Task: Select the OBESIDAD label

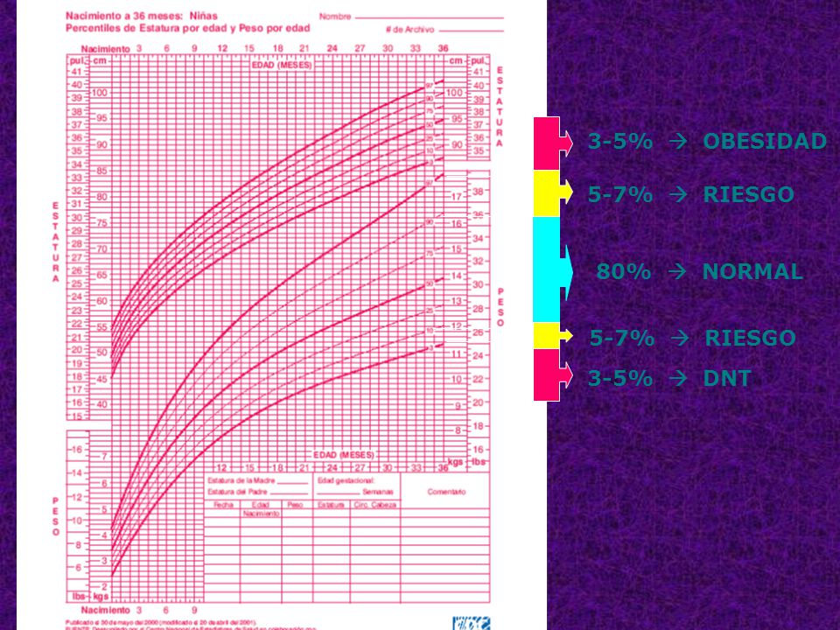Action: tap(765, 141)
